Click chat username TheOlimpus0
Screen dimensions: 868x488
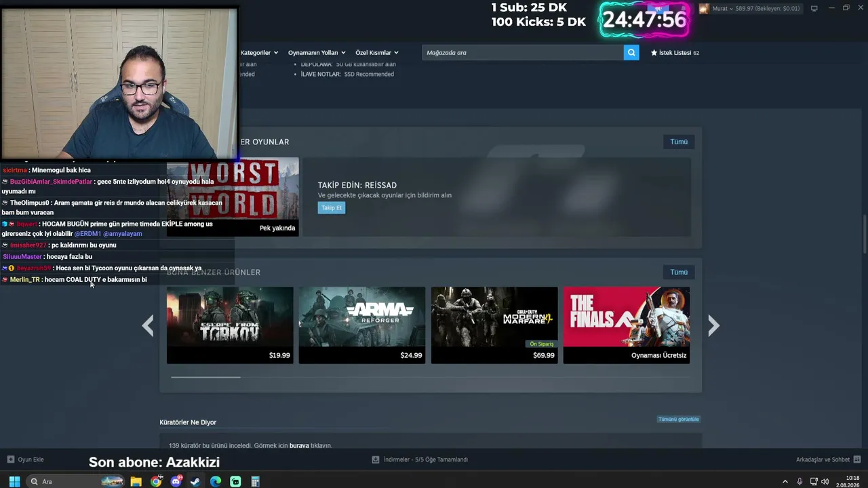(x=29, y=203)
